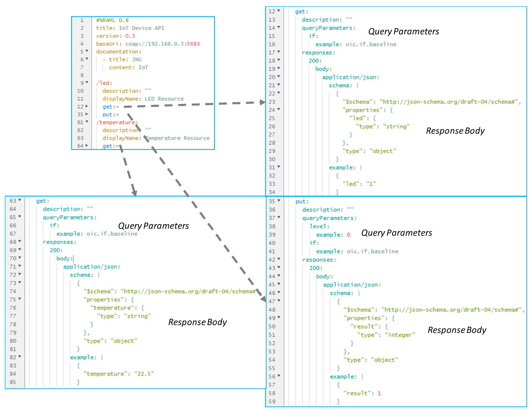This screenshot has width=532, height=410.
Task: Click the baseUri coap address text
Action: click(162, 44)
